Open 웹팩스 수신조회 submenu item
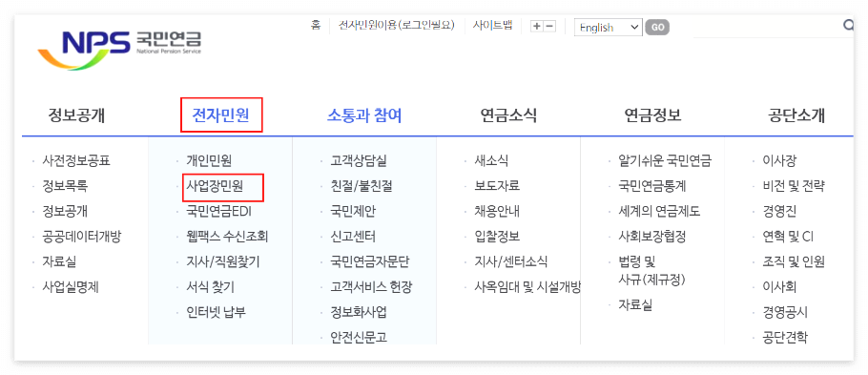 (227, 237)
